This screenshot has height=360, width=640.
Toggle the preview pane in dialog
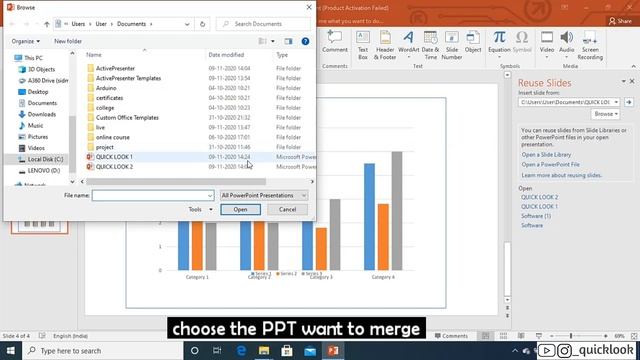click(288, 41)
